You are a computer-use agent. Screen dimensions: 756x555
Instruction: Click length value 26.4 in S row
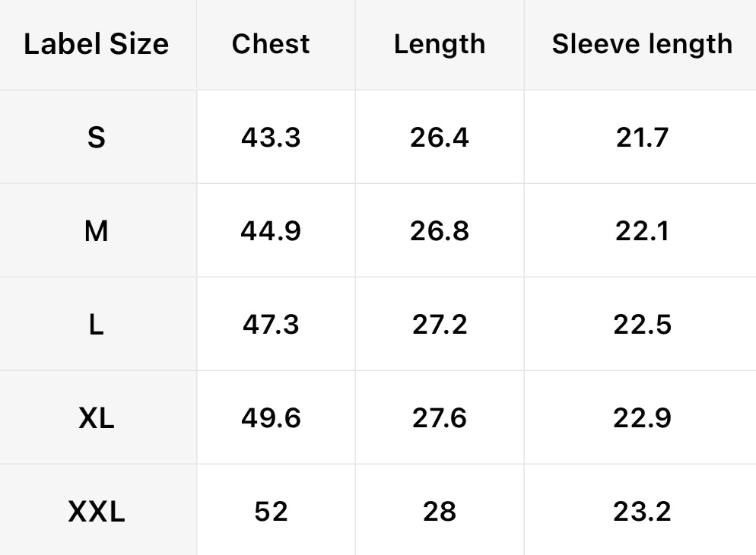pos(440,138)
